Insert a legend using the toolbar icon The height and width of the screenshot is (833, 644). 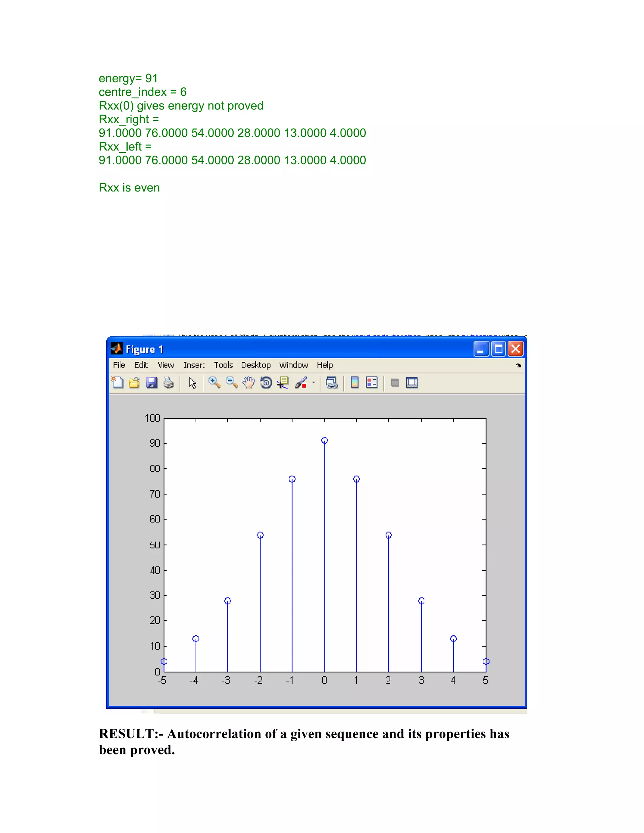pos(372,382)
